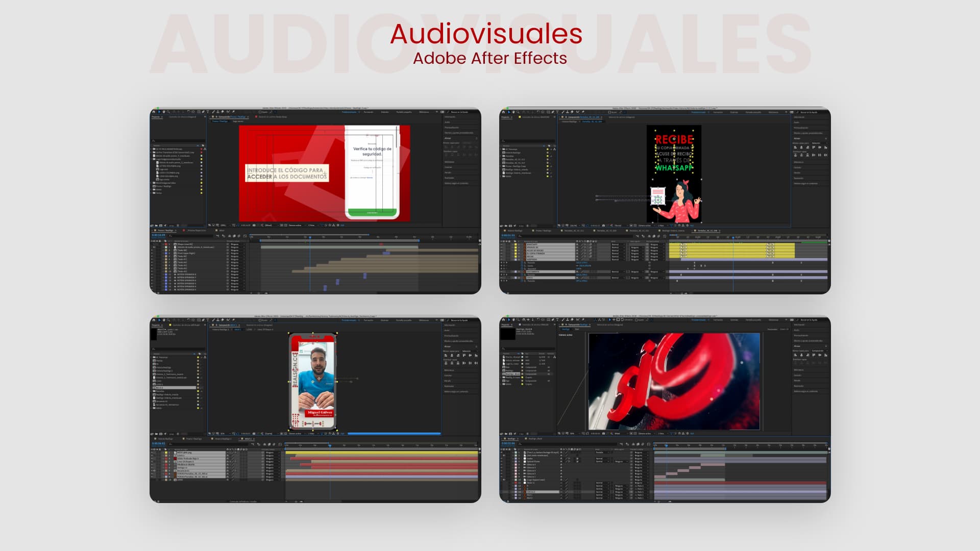Select the Roto Brush tool in WhatsApp screenshot
Screen dimensions: 980x551
point(578,112)
